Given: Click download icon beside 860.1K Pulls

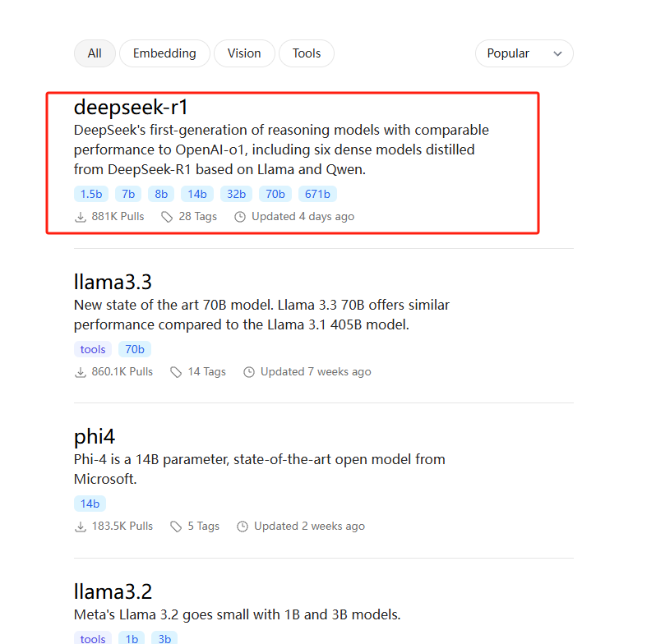Looking at the screenshot, I should pos(81,372).
